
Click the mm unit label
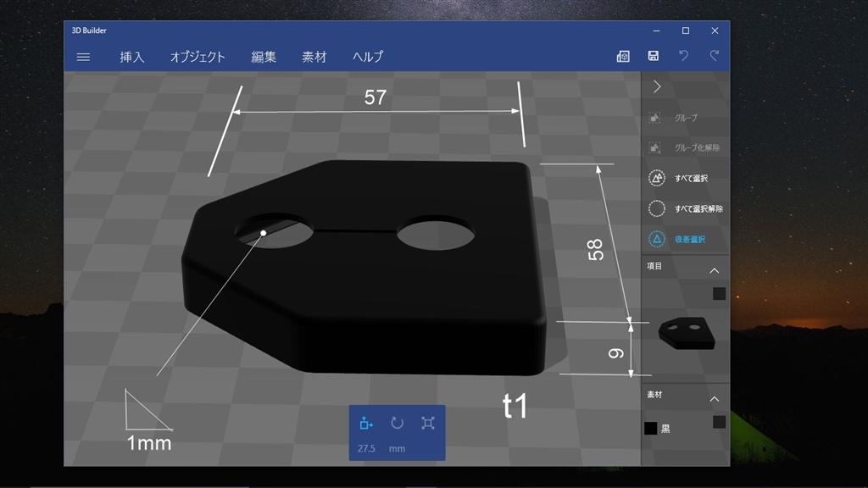[x=397, y=449]
